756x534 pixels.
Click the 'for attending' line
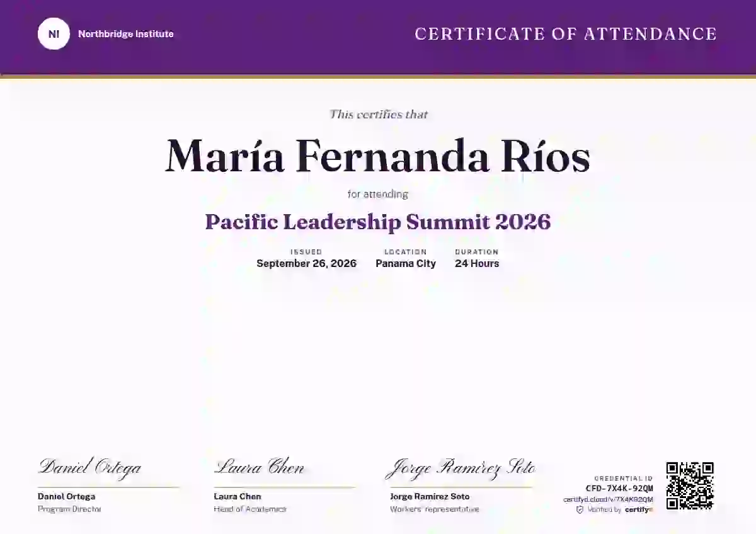coord(378,194)
